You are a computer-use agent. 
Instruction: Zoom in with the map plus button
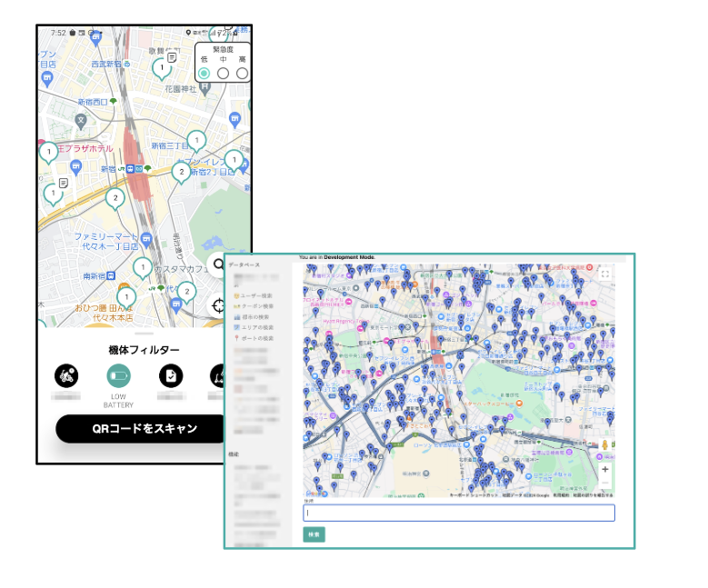605,470
